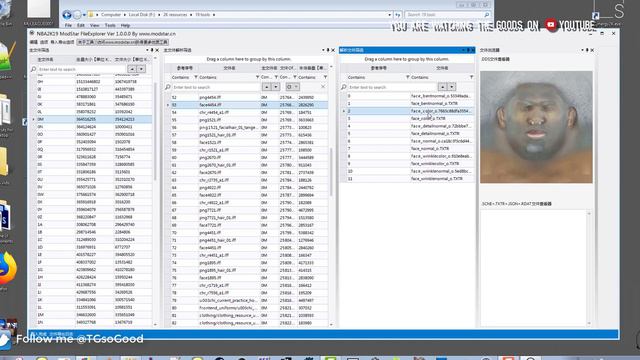The image size is (640, 360).
Task: Select row face2670.iff
Action: [x=249, y=173]
